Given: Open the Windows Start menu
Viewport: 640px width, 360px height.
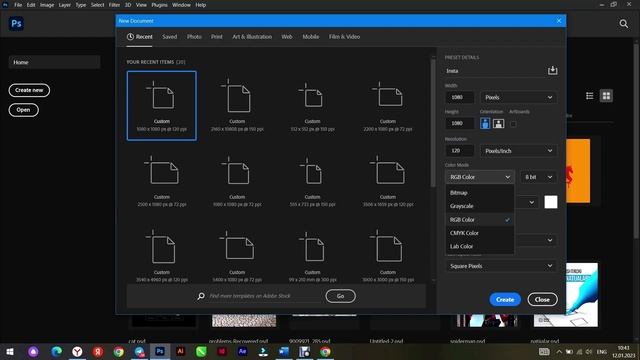Looking at the screenshot, I should tap(10, 351).
